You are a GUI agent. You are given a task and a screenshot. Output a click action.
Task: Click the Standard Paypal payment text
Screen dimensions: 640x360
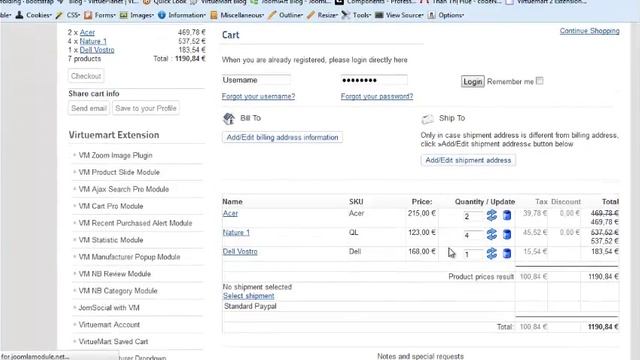(x=250, y=306)
